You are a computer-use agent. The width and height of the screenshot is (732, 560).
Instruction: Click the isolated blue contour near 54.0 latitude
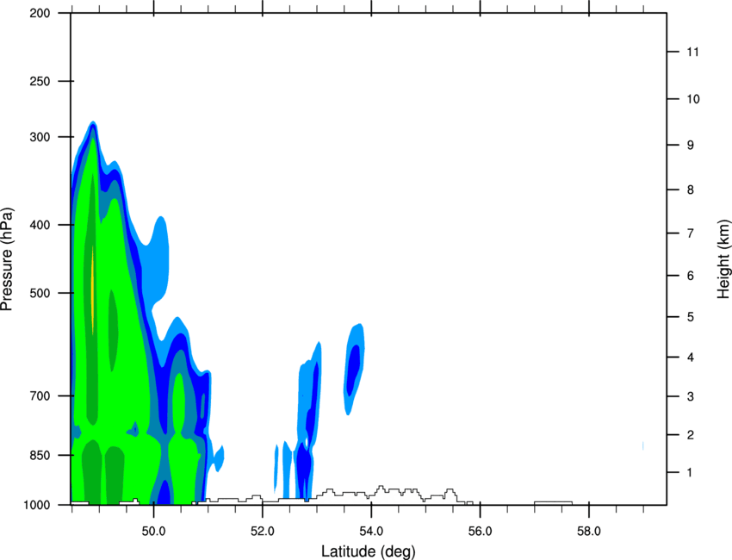pos(354,369)
